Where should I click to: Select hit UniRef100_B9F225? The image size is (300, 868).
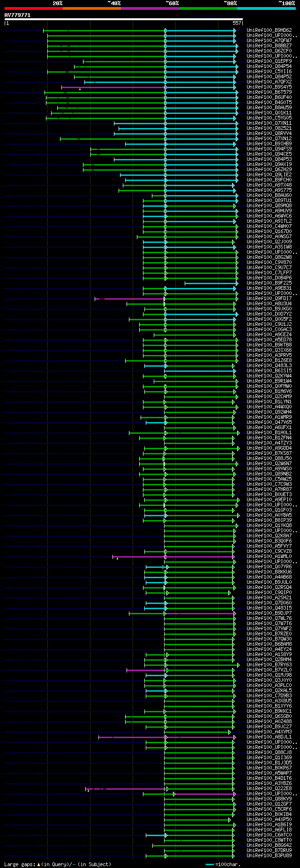pos(269,283)
